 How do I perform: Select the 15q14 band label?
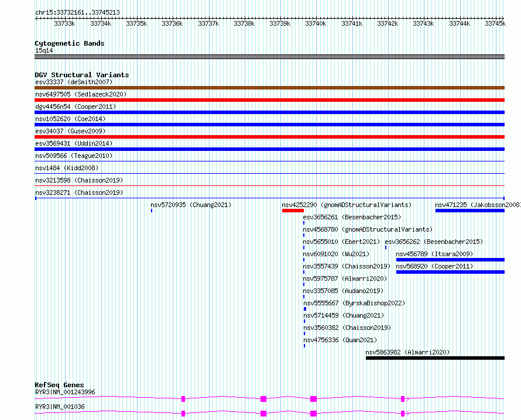(x=44, y=50)
